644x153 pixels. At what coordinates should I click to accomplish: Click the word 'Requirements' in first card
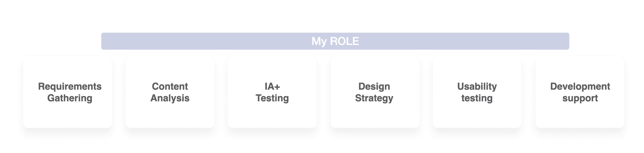(70, 86)
